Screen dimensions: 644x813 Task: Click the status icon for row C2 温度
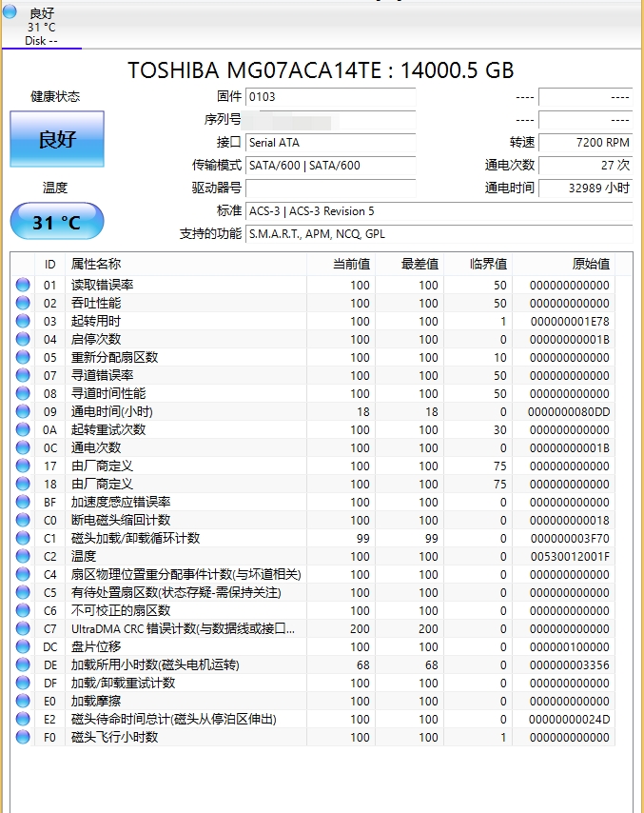click(x=23, y=556)
